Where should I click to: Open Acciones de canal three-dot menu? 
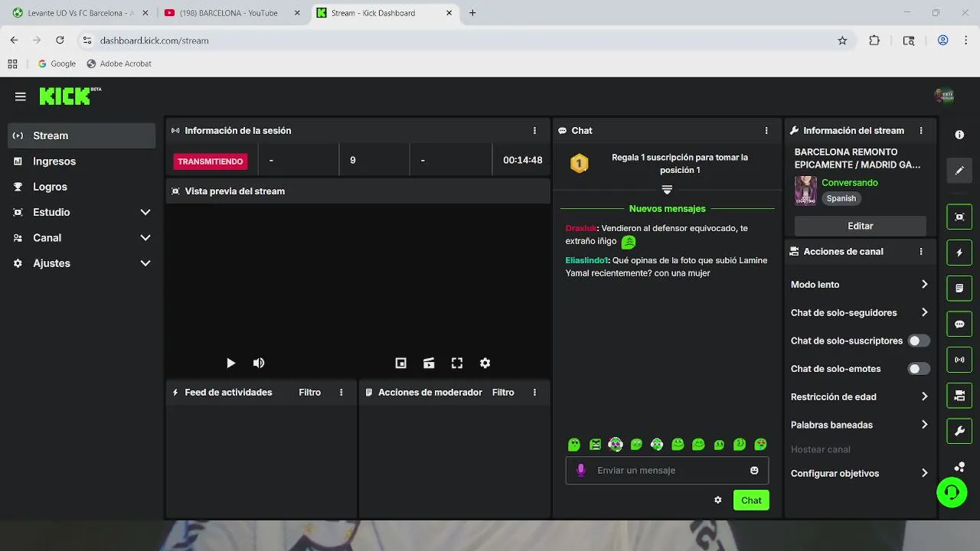(x=921, y=252)
